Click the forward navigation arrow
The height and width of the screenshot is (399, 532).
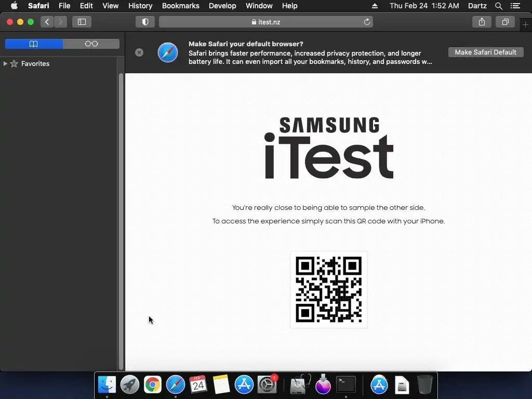pos(60,22)
